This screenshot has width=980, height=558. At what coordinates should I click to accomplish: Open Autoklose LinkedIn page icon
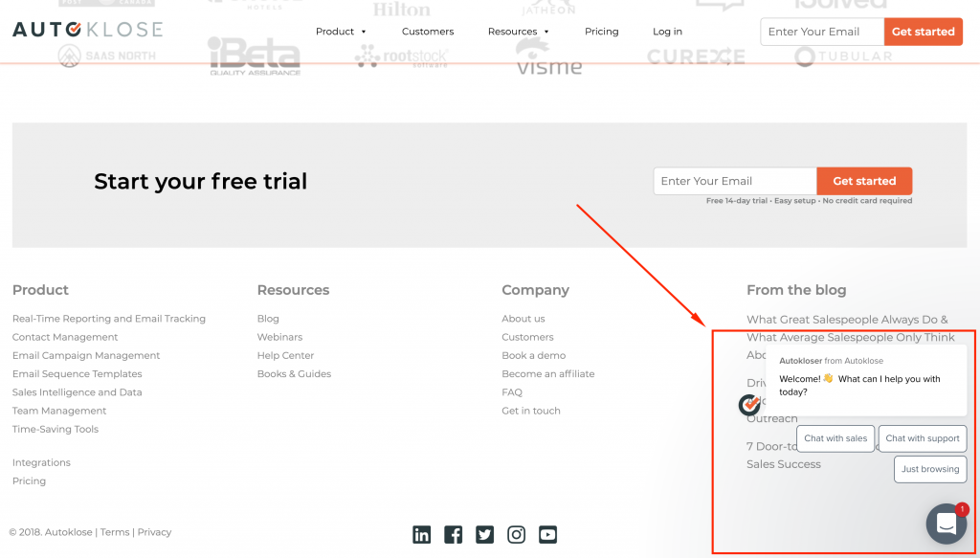tap(422, 534)
